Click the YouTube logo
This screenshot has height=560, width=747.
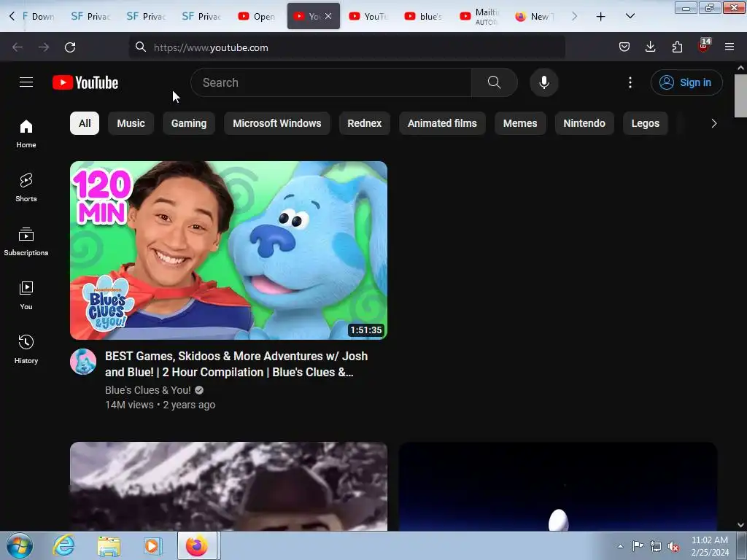[x=85, y=82]
